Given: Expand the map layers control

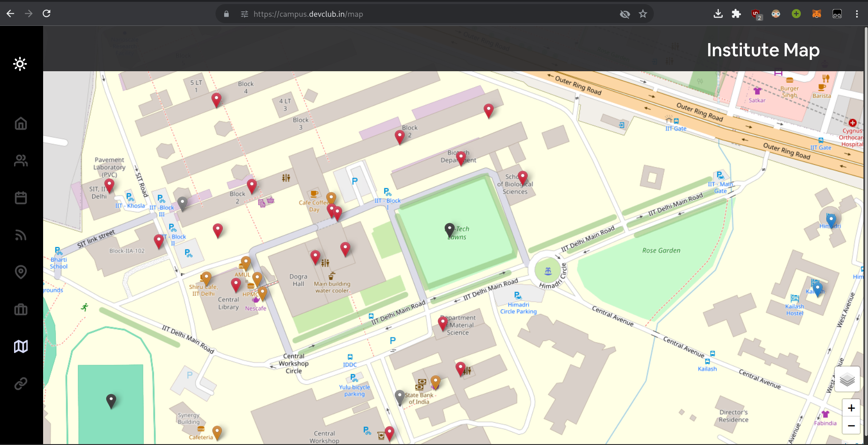Looking at the screenshot, I should [847, 379].
